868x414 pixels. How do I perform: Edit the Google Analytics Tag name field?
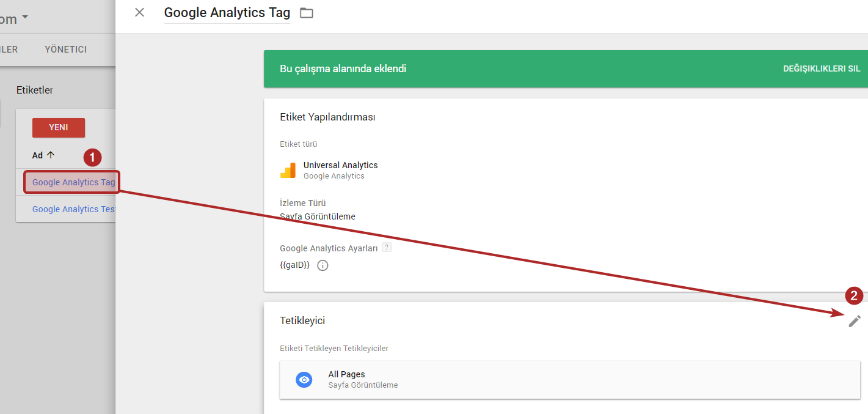click(x=227, y=12)
